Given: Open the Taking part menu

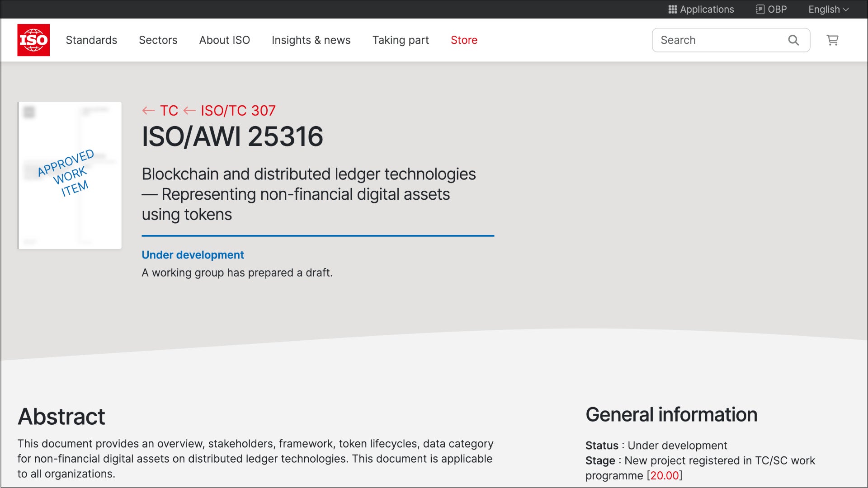Looking at the screenshot, I should coord(401,40).
